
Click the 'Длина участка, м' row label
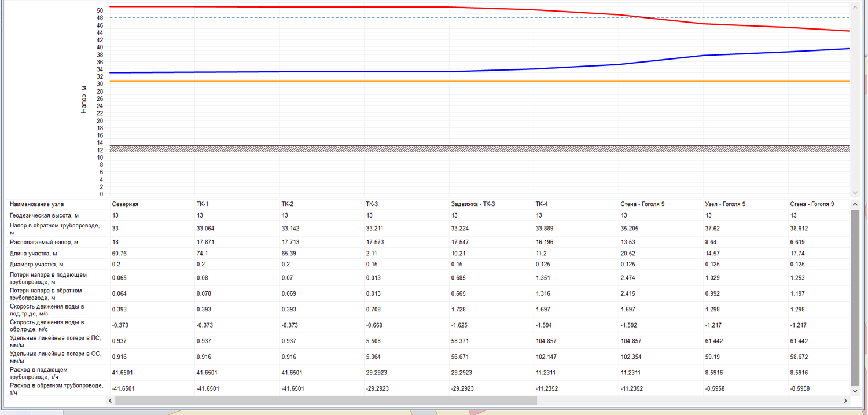(x=33, y=254)
